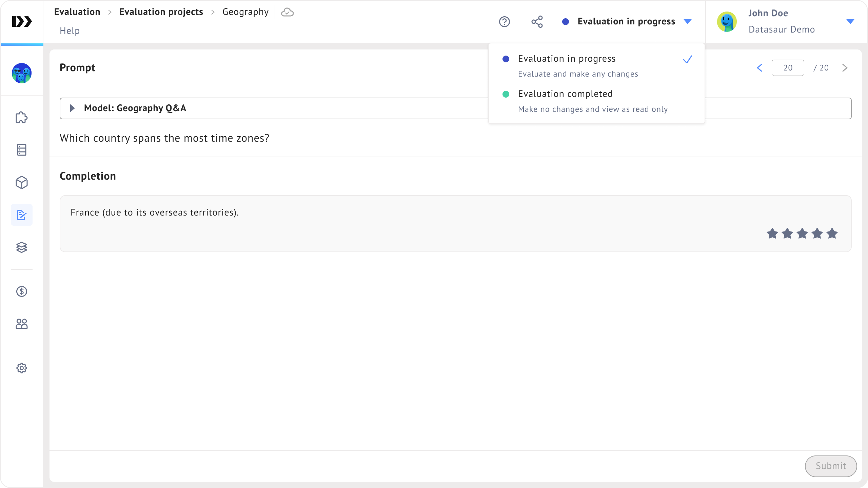This screenshot has height=488, width=868.
Task: Click the share icon in header
Action: click(537, 22)
